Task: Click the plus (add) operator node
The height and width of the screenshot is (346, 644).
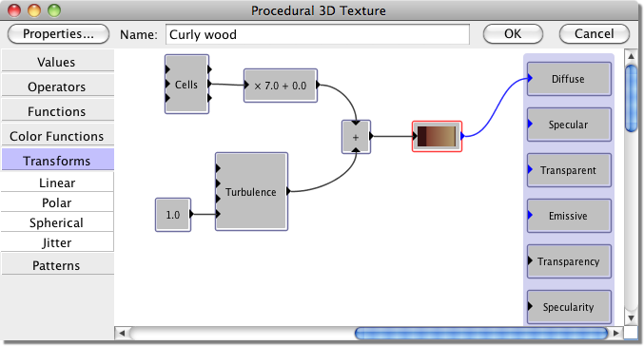Action: [356, 137]
